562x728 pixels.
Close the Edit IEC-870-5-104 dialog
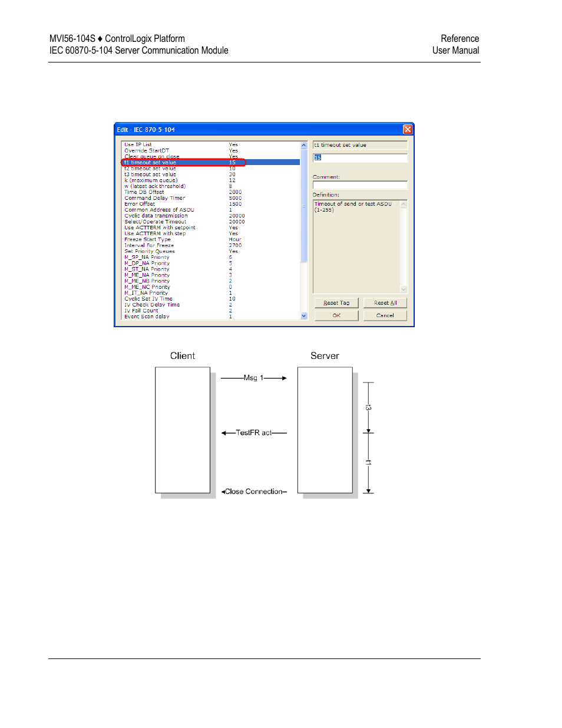point(408,130)
